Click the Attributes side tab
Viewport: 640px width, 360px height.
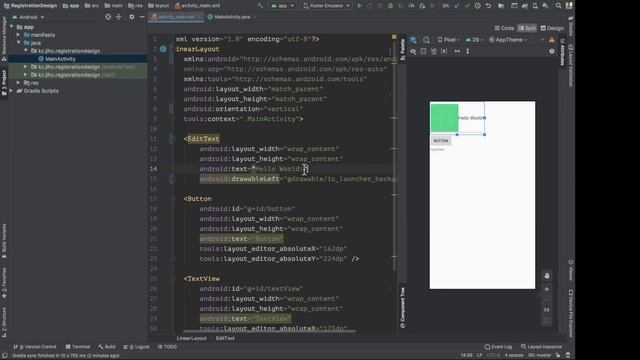tap(562, 52)
